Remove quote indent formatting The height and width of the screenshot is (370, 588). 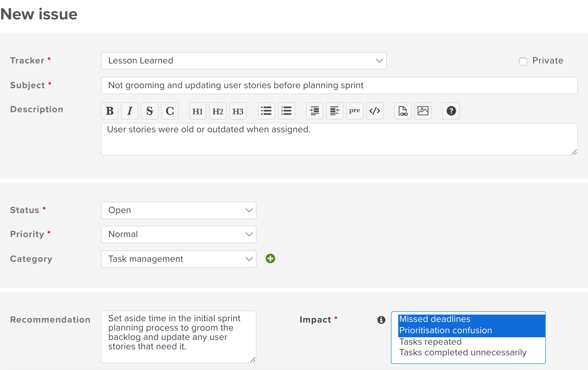(335, 111)
